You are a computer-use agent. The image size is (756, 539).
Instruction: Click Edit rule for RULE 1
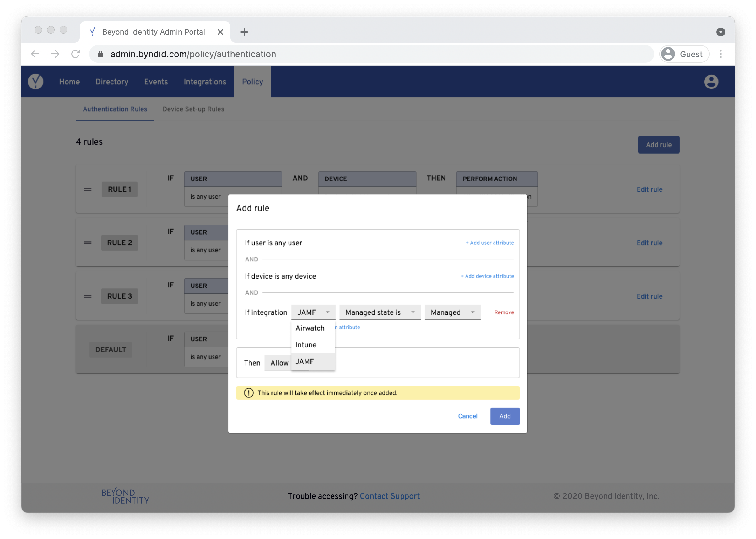(x=649, y=189)
